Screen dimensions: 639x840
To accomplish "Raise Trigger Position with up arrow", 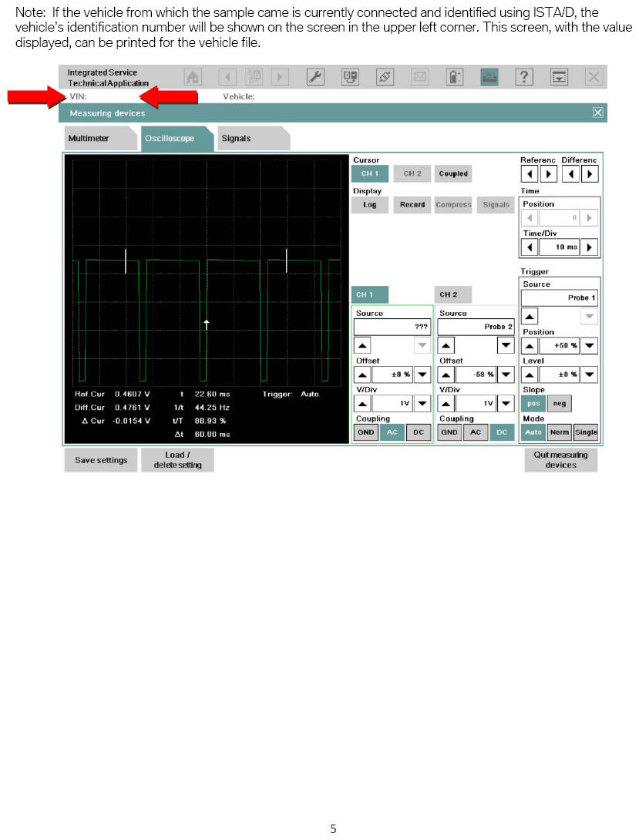I will pyautogui.click(x=530, y=345).
